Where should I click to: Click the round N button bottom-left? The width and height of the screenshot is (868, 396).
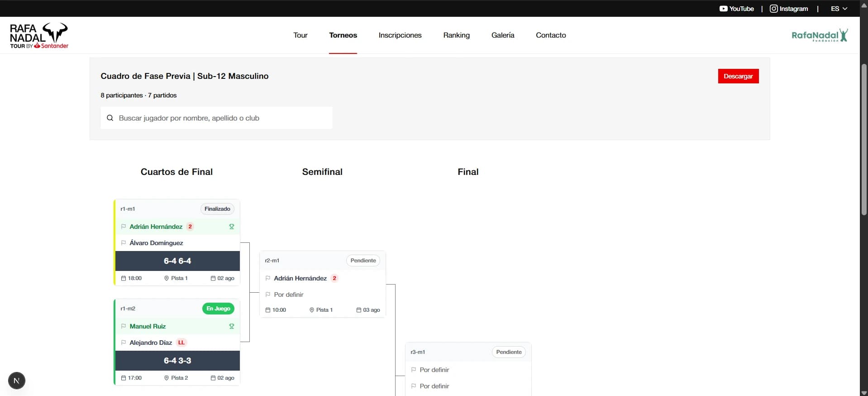(17, 381)
